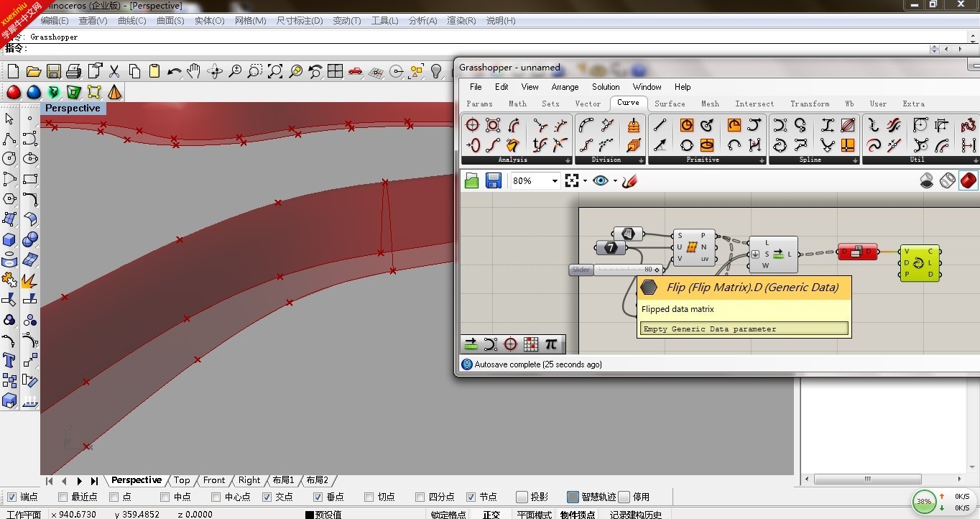Click the New file icon in Rhino toolbar
The height and width of the screenshot is (519, 980).
(x=13, y=71)
